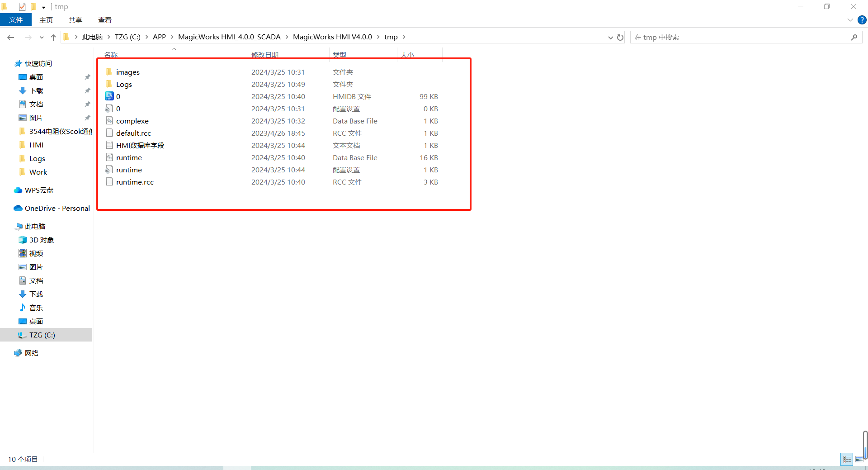Open the recent locations dropdown arrow
Image resolution: width=868 pixels, height=470 pixels.
(42, 38)
